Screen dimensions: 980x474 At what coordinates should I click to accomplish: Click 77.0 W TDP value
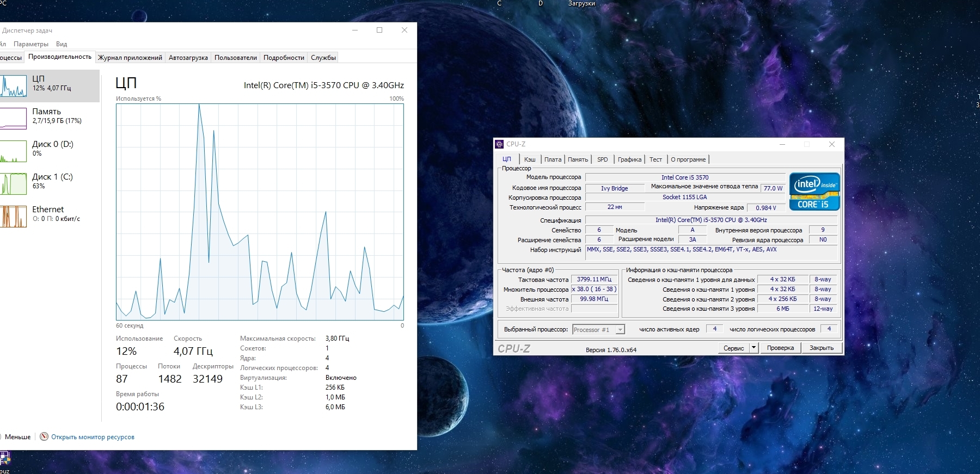point(773,188)
